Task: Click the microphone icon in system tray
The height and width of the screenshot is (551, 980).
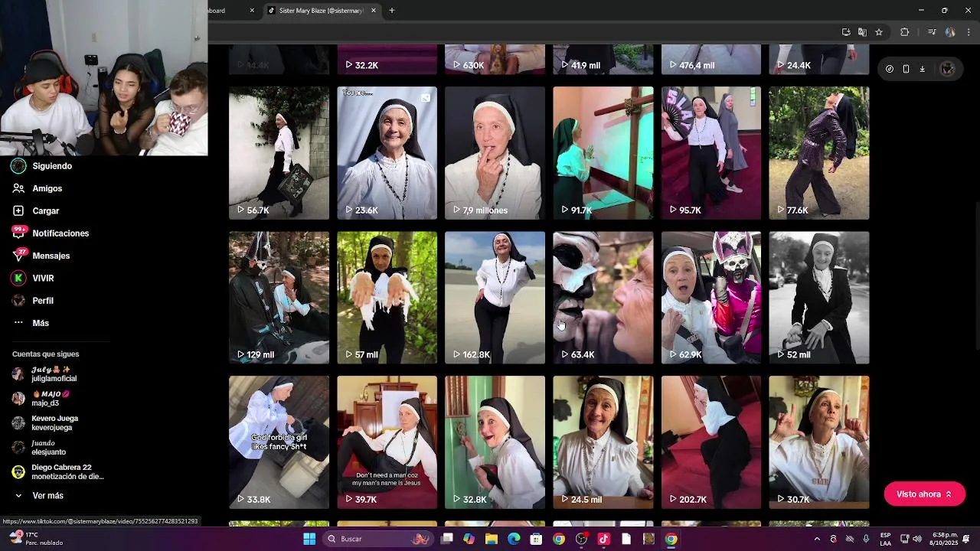Action: coord(866,539)
